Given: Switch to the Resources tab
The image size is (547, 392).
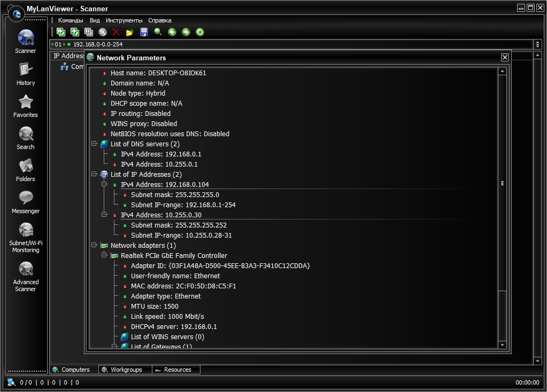Looking at the screenshot, I should tap(176, 370).
